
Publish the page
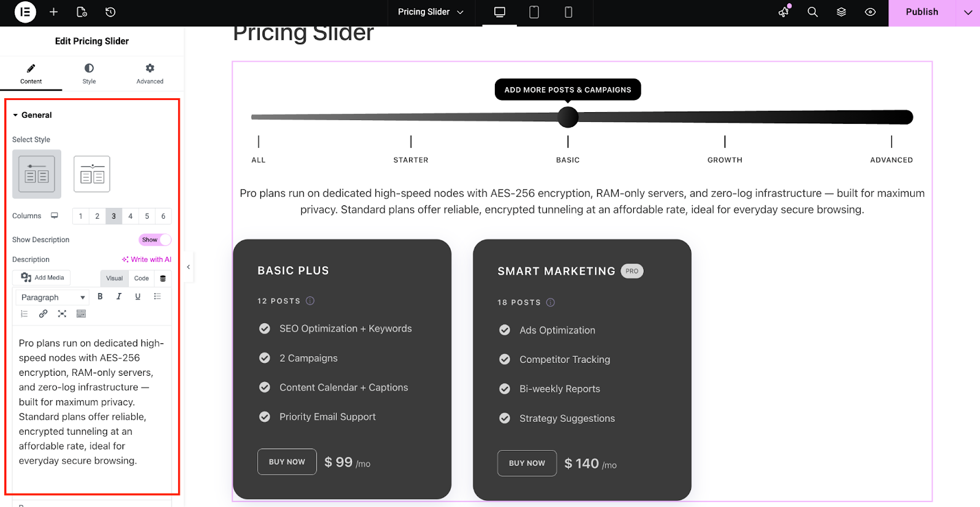click(922, 12)
